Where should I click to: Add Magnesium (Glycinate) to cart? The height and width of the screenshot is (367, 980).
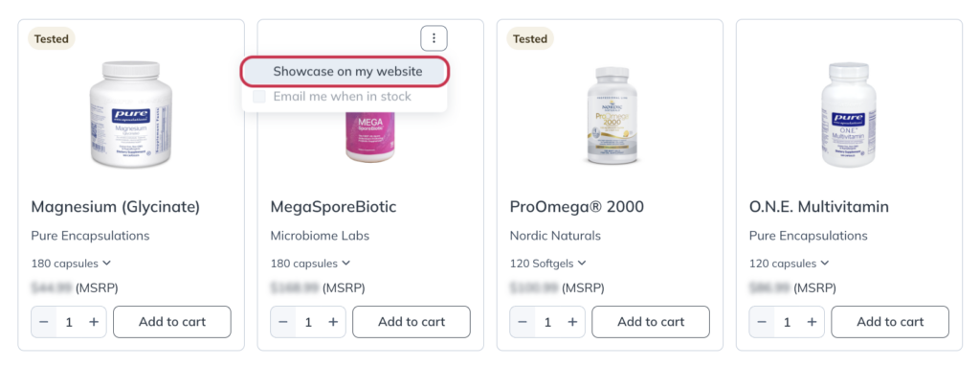tap(172, 322)
